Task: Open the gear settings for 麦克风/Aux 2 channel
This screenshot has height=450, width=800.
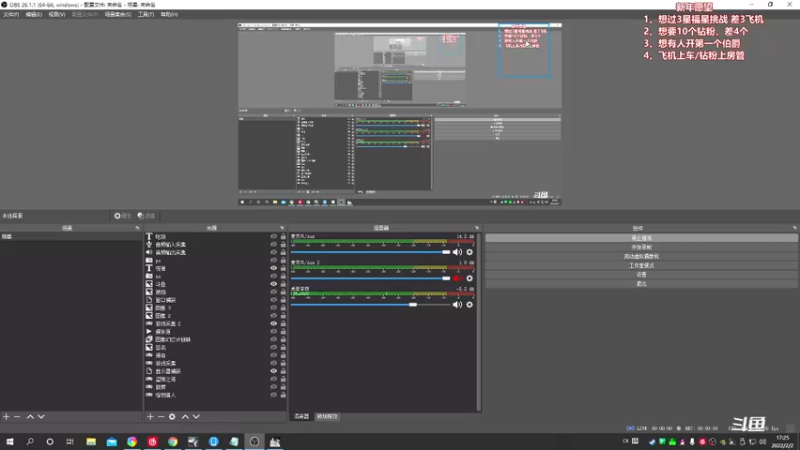Action: click(x=470, y=279)
